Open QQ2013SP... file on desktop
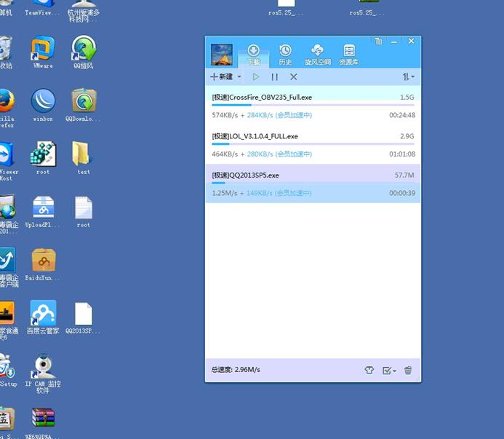Image resolution: width=504 pixels, height=439 pixels. coord(83,318)
